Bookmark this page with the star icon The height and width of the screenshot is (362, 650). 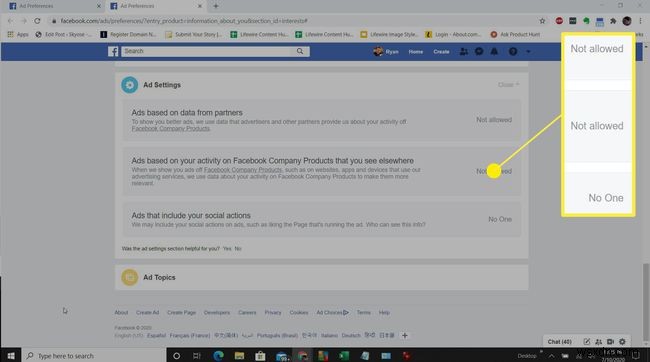coord(542,21)
